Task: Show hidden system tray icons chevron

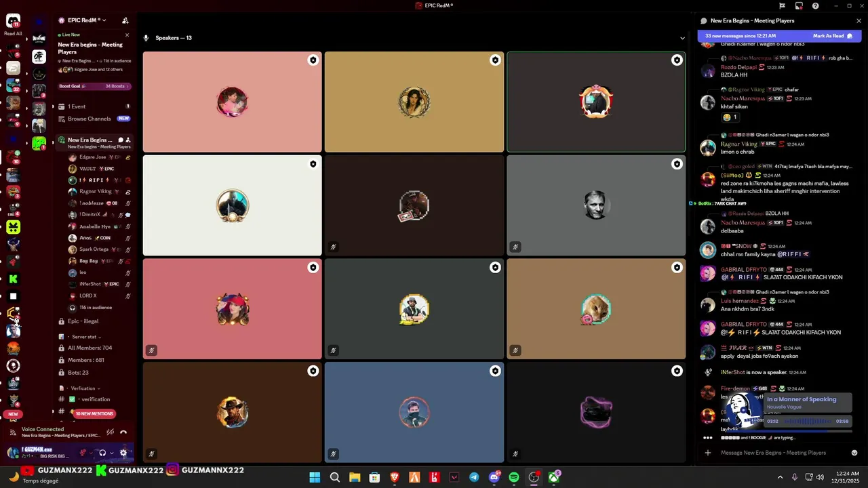Action: pyautogui.click(x=780, y=477)
